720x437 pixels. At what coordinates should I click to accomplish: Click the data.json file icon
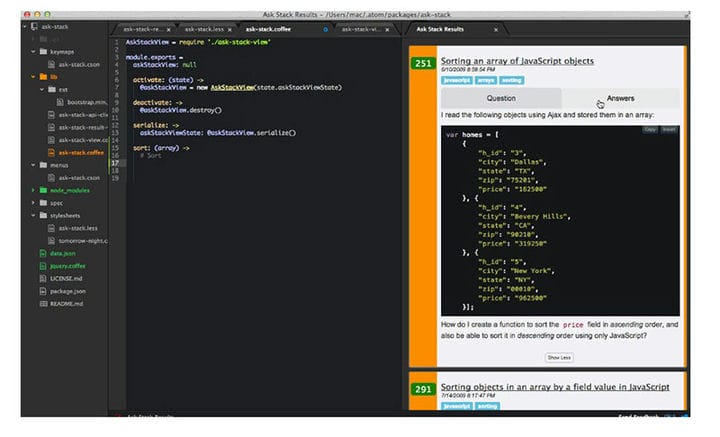(43, 253)
